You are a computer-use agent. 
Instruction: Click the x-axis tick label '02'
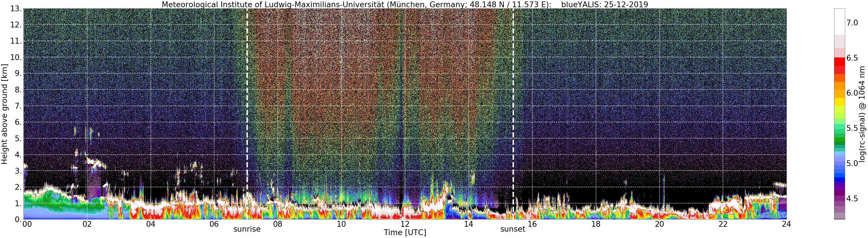click(x=87, y=224)
